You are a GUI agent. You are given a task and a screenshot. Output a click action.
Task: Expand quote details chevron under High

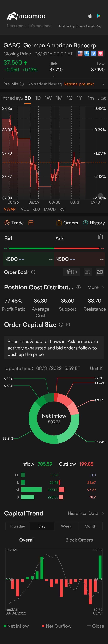54,76
